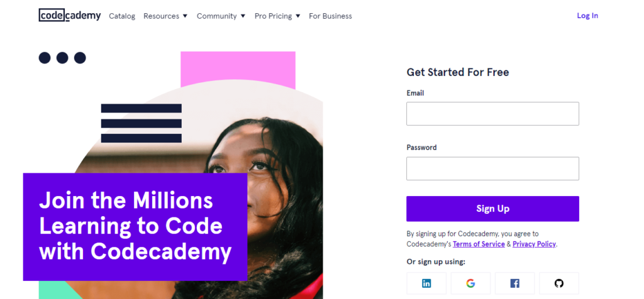Viewport: 644px width, 299px height.
Task: Sign up with Google icon
Action: tap(470, 283)
